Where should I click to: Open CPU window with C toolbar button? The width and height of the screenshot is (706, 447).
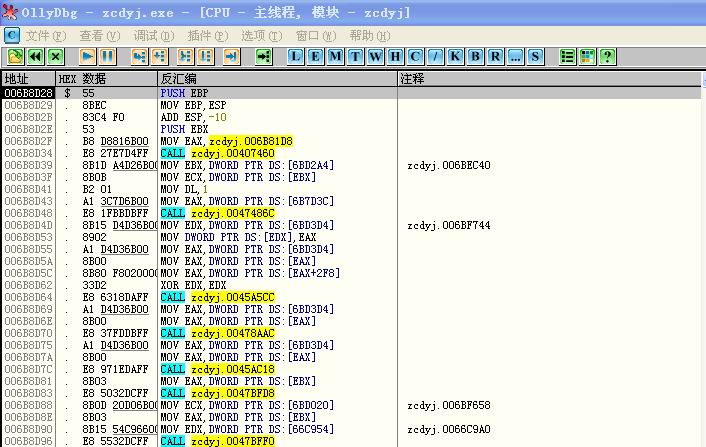coord(415,57)
